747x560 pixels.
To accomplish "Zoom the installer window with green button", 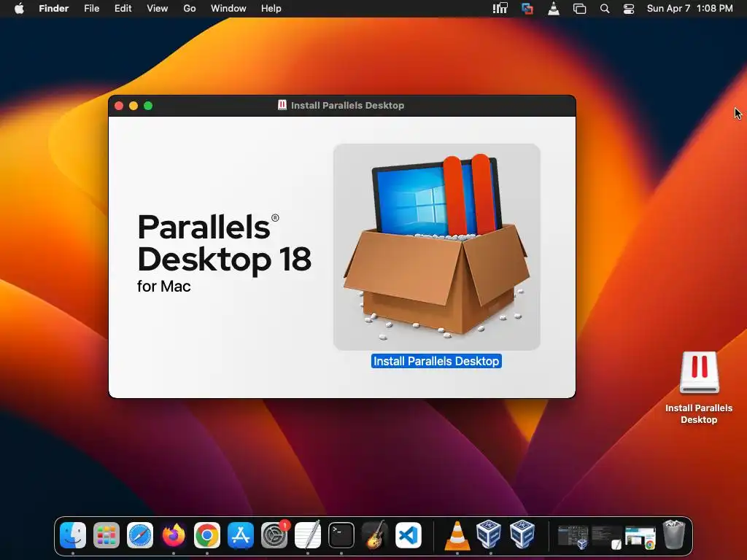I will click(x=148, y=106).
